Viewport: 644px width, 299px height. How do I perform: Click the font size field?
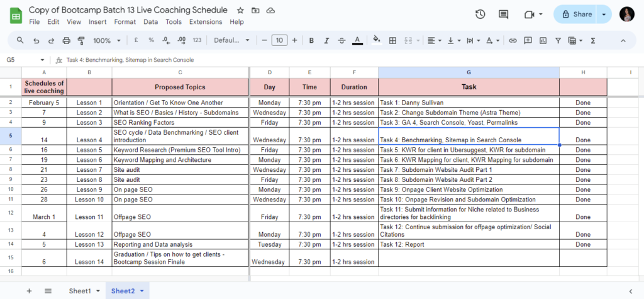(279, 40)
